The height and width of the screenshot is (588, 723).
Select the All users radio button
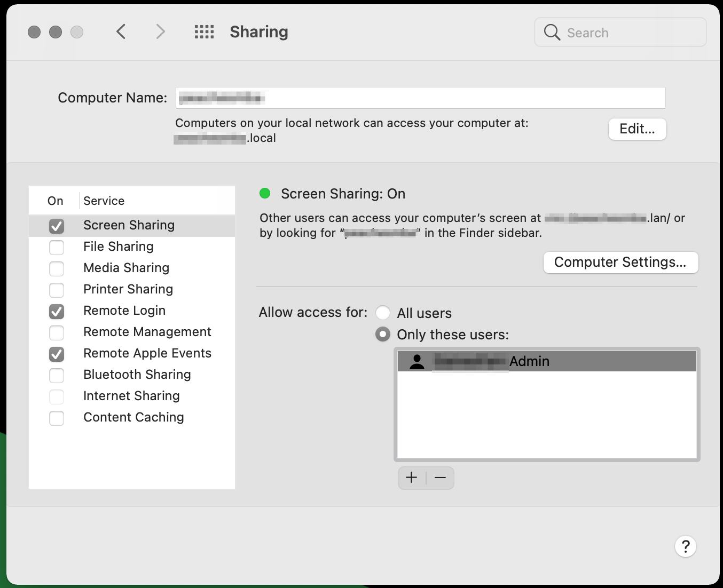tap(383, 313)
